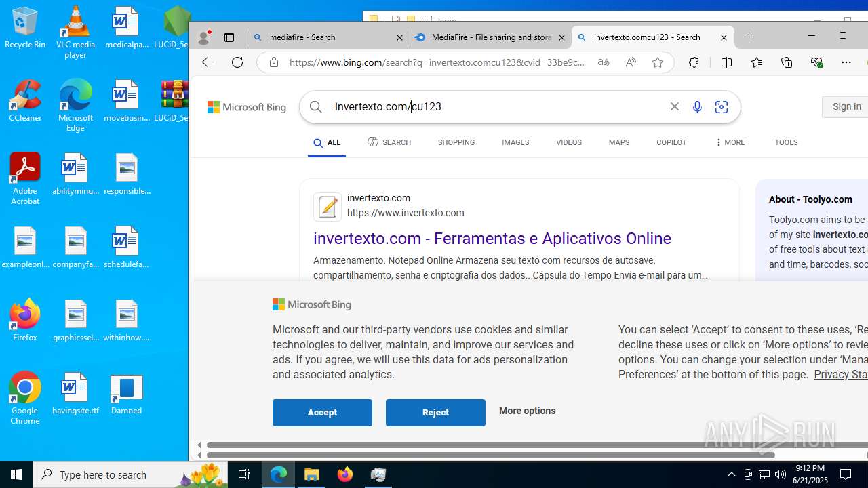
Task: Open the volume control in system tray
Action: [x=781, y=474]
